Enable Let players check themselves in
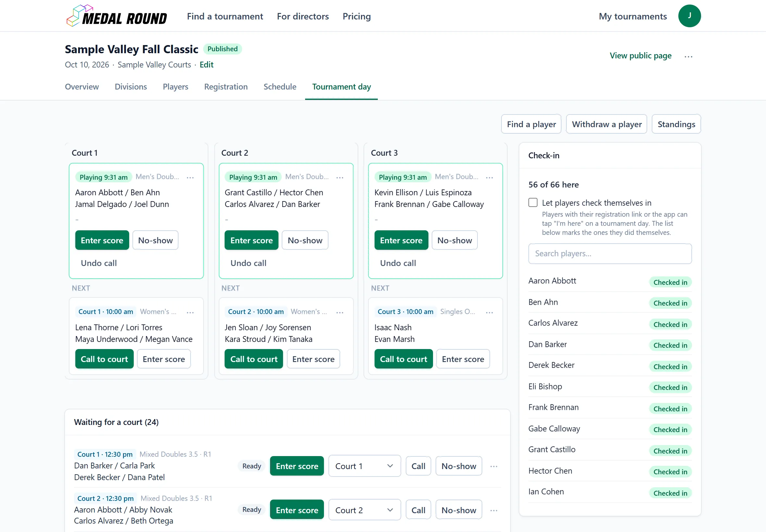Viewport: 766px width, 532px height. point(533,202)
